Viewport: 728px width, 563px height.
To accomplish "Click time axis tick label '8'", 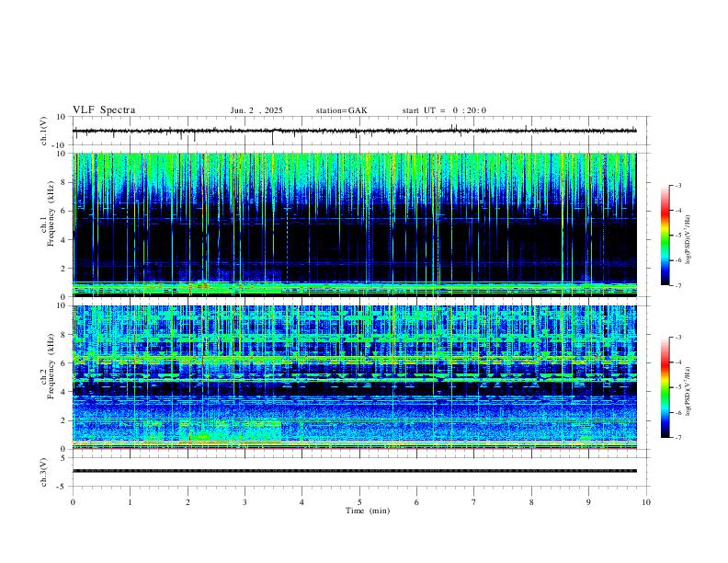I will click(531, 502).
